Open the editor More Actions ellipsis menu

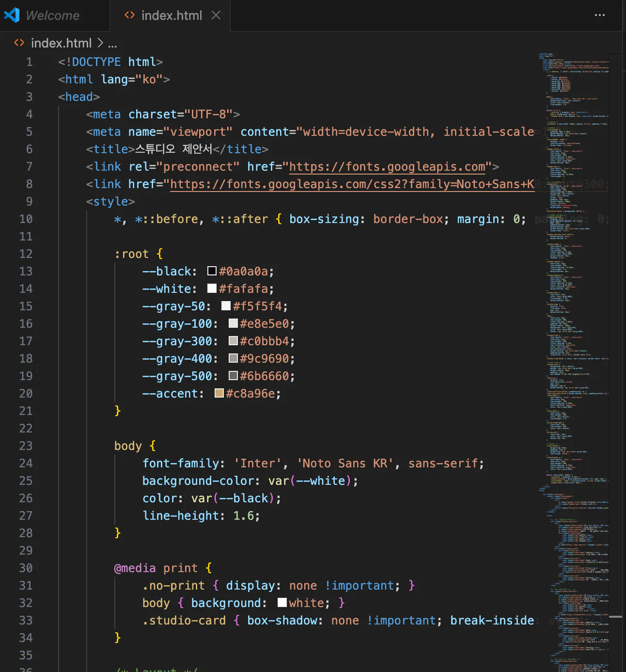(x=600, y=16)
